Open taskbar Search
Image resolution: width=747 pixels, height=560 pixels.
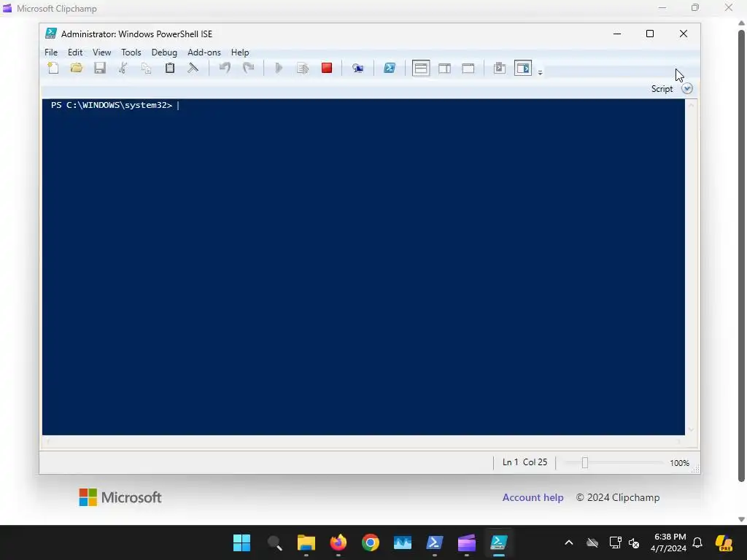[x=274, y=542]
